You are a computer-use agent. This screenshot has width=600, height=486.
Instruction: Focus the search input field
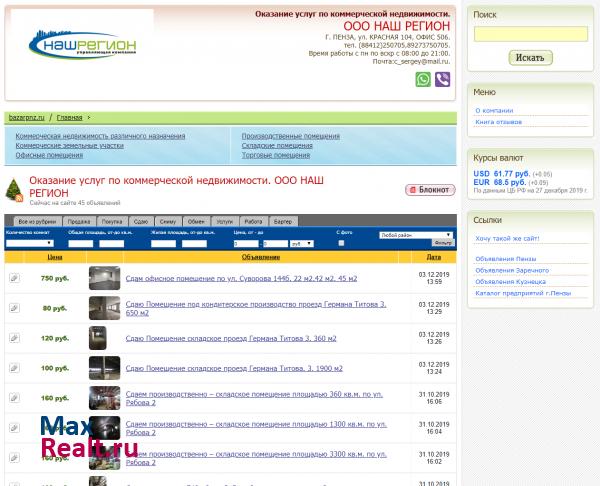click(x=531, y=34)
